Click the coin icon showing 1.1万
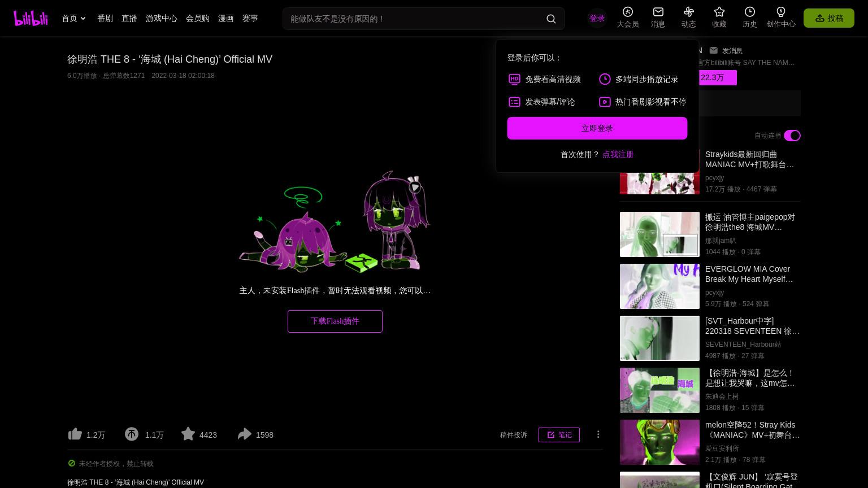Screen dimensions: 868x488 tap(132, 434)
